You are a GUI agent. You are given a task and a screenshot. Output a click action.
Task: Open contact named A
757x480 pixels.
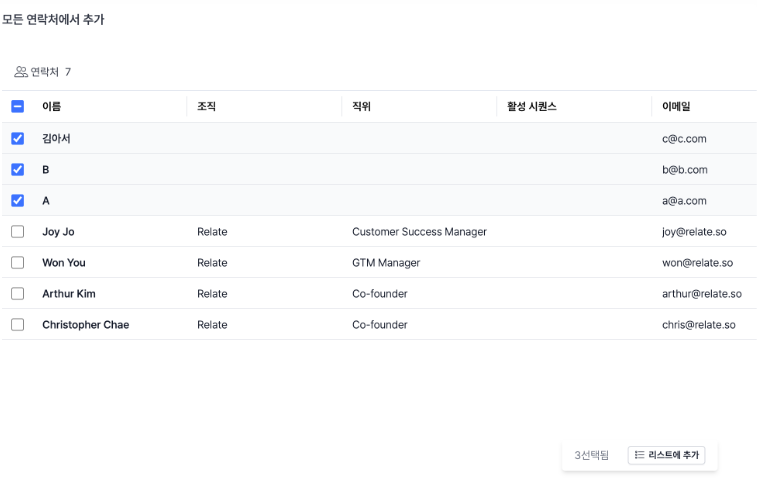point(46,200)
